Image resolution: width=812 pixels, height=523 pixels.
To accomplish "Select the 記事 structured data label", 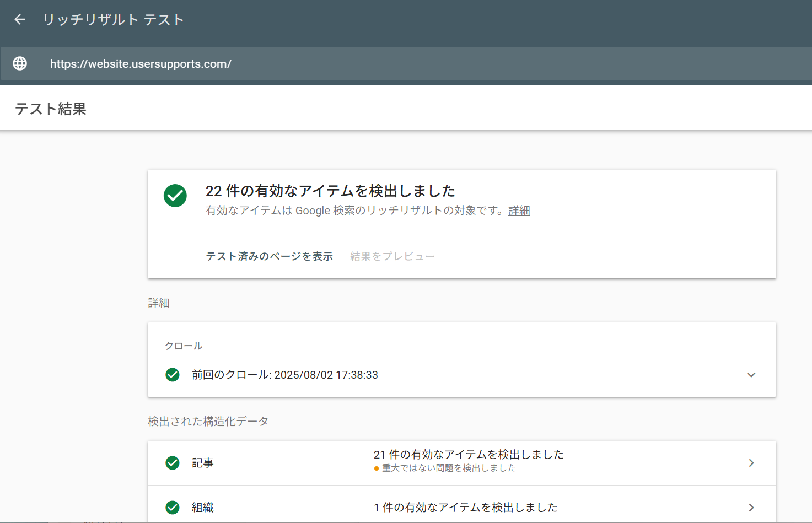I will click(203, 463).
